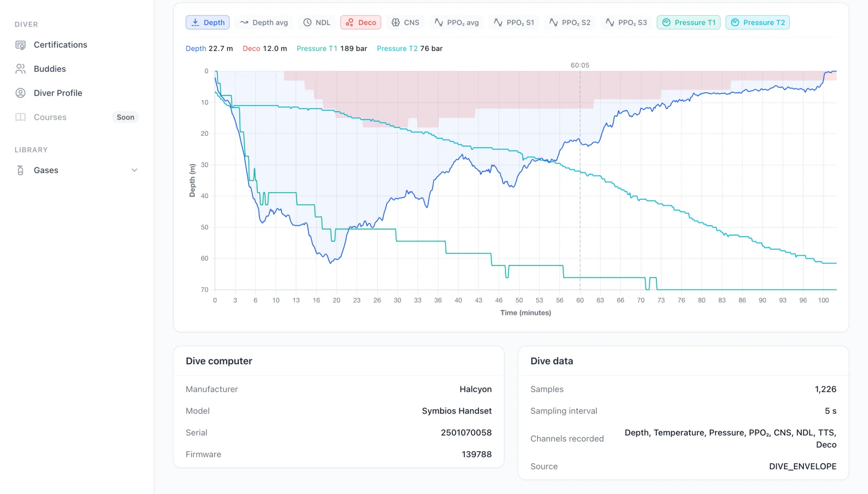Toggle the Deco series chip
The width and height of the screenshot is (868, 494).
point(361,22)
